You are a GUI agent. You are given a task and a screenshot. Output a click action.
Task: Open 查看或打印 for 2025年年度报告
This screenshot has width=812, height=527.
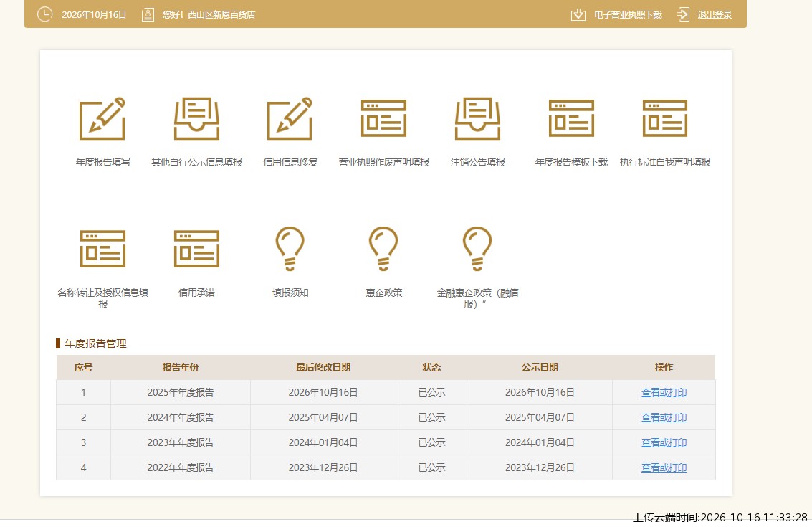click(x=664, y=392)
